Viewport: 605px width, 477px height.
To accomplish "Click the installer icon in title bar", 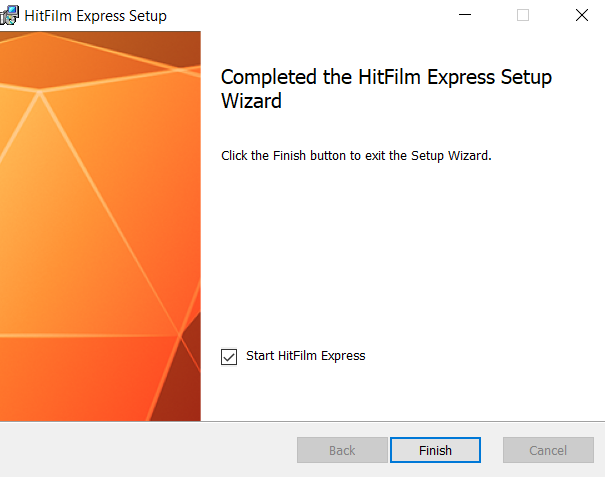I will point(8,15).
